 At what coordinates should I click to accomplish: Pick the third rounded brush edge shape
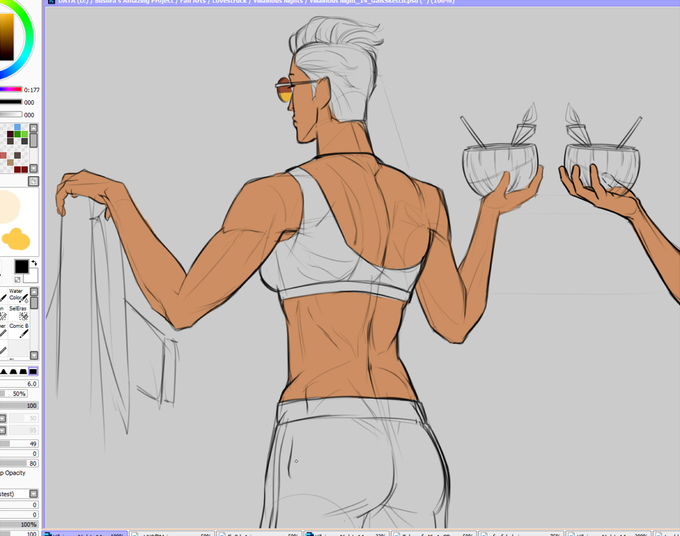[23, 371]
